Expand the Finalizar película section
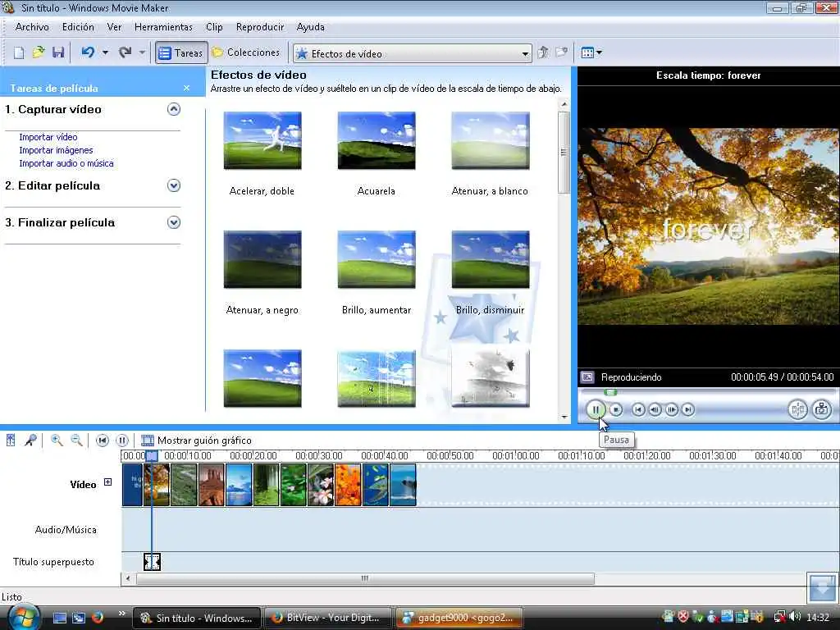 click(174, 222)
